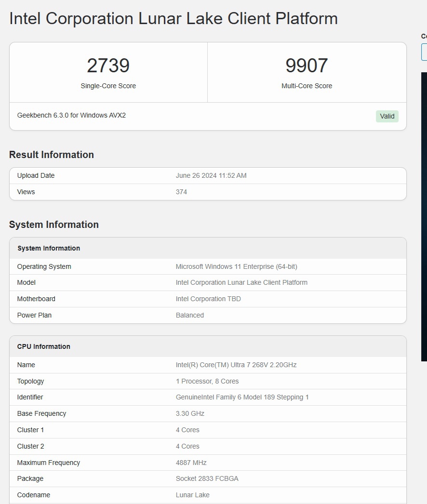Click the Base Frequency 3.30 GHz value

(189, 413)
